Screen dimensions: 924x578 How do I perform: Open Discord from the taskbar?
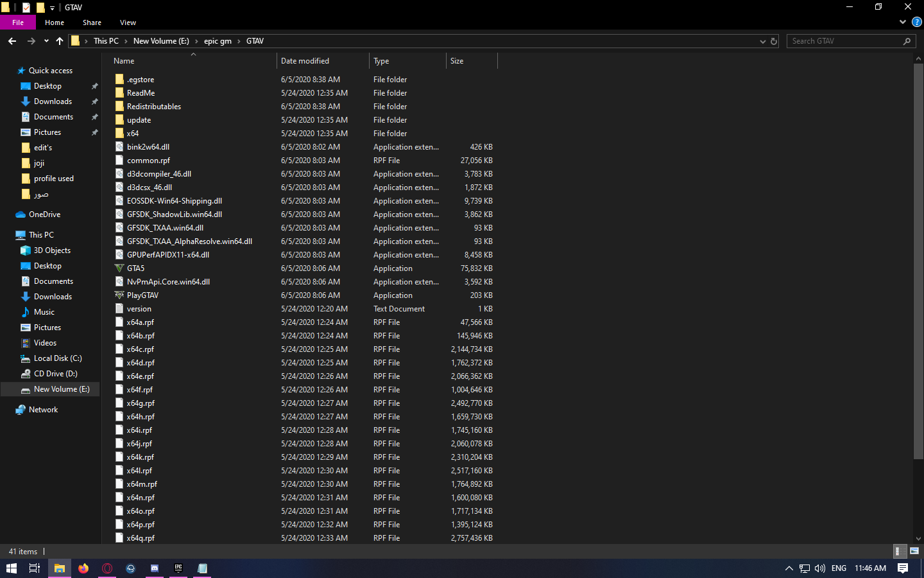(x=154, y=568)
